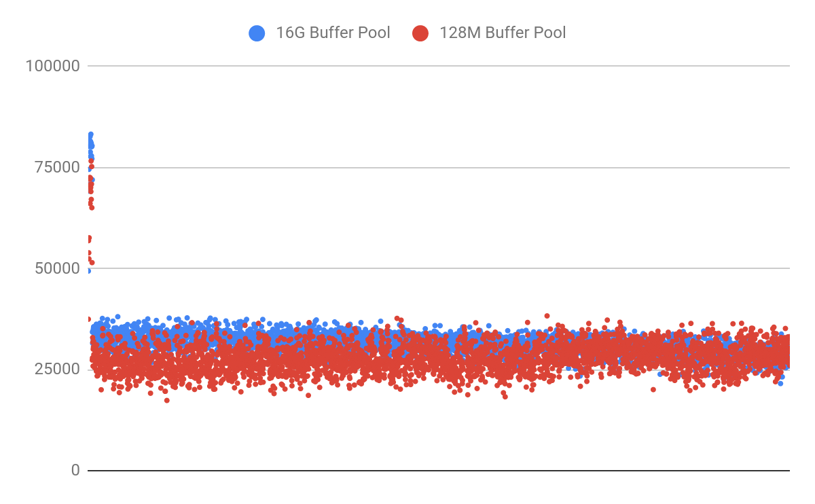Click the red 128M Buffer Pool legend dot

point(420,33)
